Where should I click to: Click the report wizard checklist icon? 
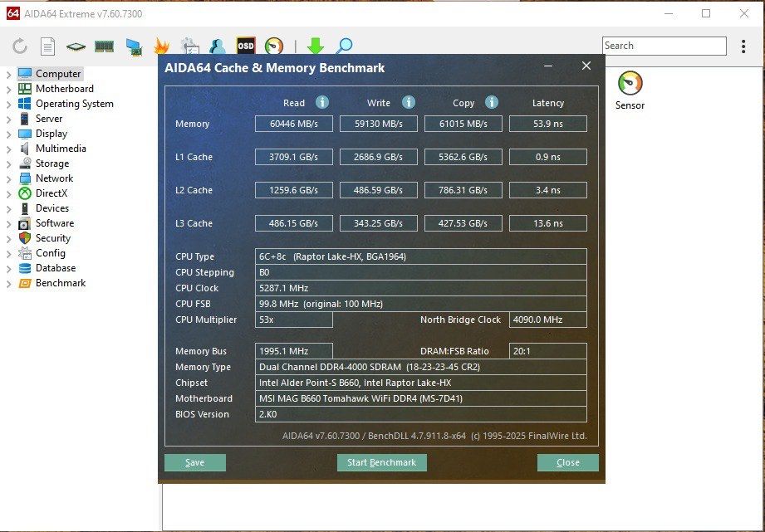[x=189, y=46]
